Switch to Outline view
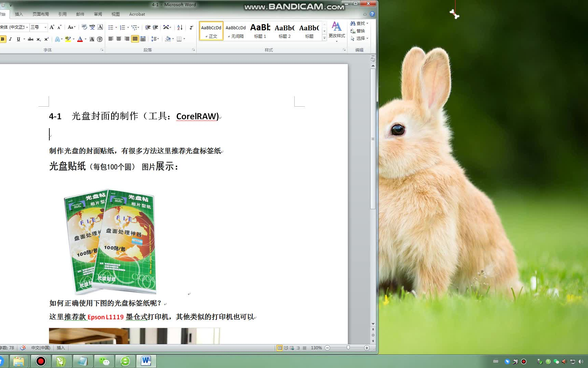588x368 pixels. pyautogui.click(x=298, y=348)
